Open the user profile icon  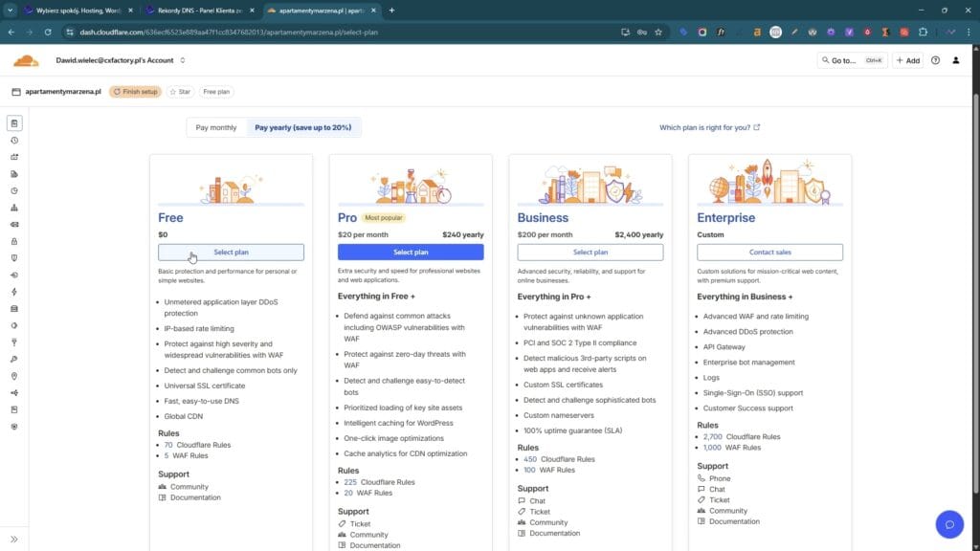coord(956,60)
